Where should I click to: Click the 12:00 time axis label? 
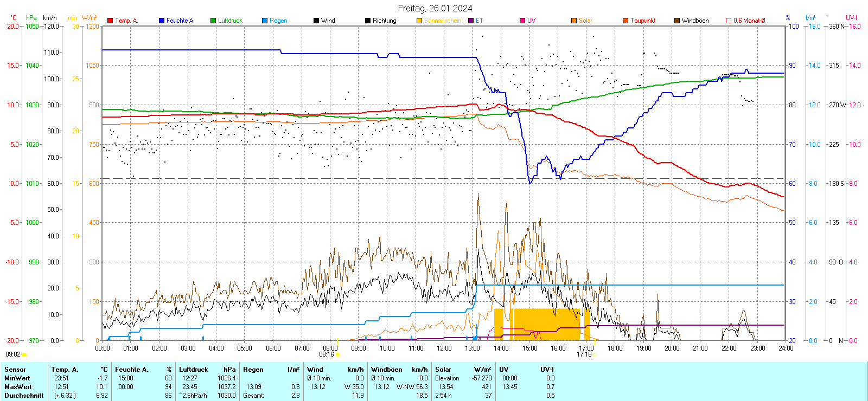[x=444, y=348]
